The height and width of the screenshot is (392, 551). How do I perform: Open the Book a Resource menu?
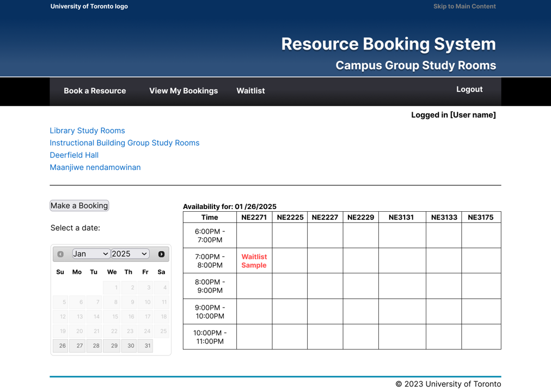coord(94,91)
